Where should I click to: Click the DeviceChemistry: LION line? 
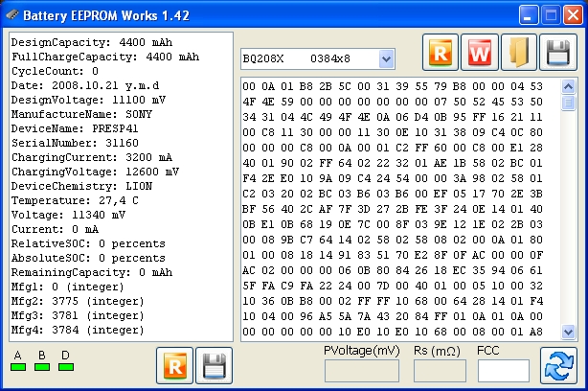point(81,186)
